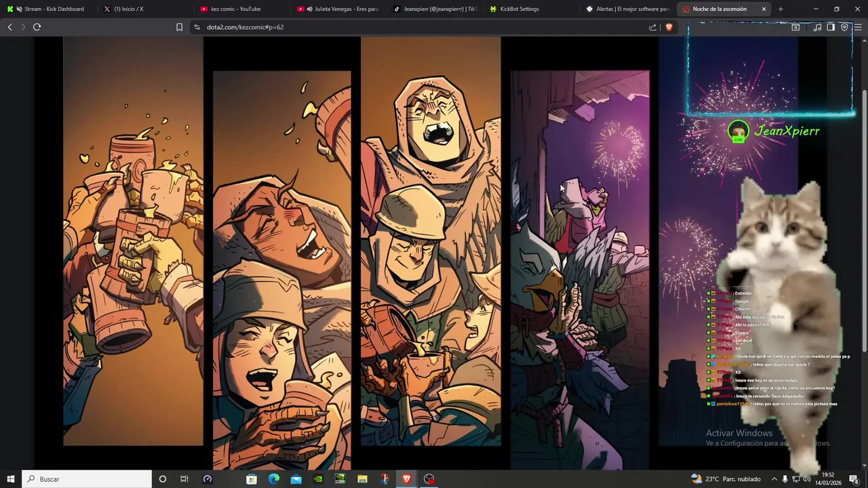This screenshot has width=868, height=488.
Task: Switch to Julieta Venegas YouTube tab
Action: (340, 9)
